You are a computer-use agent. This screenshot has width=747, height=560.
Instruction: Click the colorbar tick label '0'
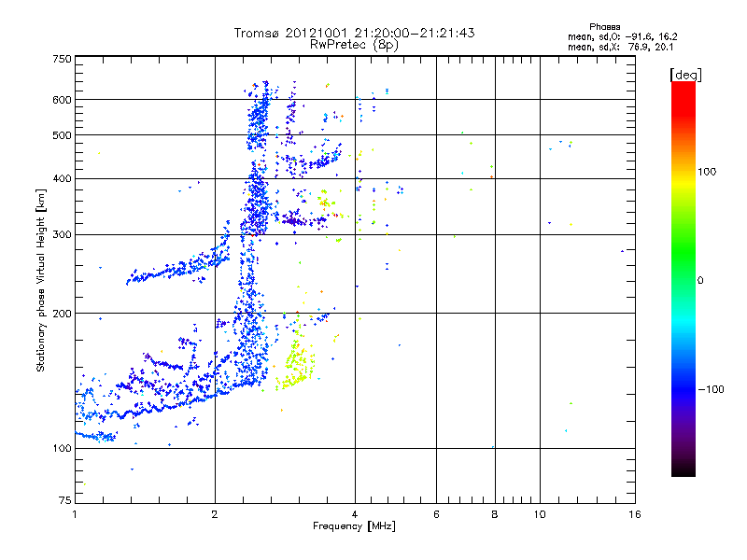[x=700, y=281]
